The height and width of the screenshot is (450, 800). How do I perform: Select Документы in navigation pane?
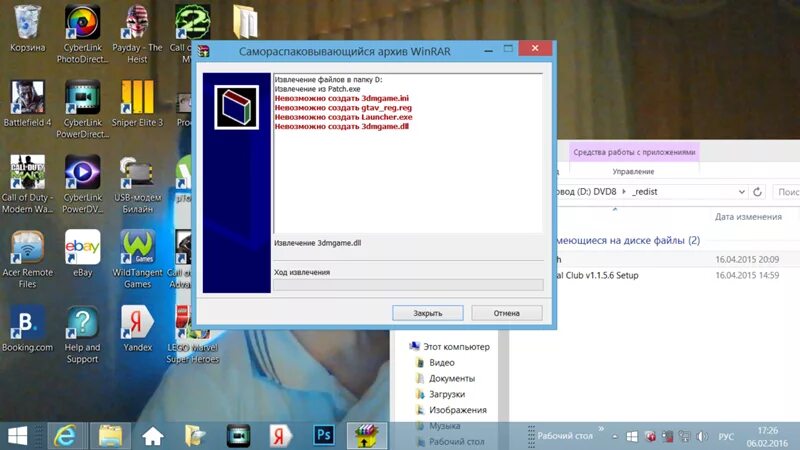click(445, 378)
